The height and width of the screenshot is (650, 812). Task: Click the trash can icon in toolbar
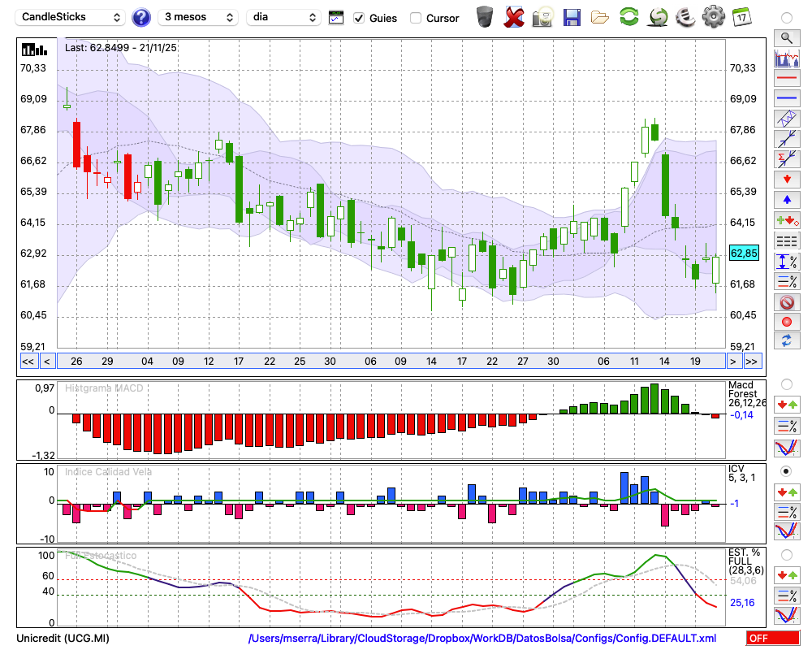pyautogui.click(x=485, y=17)
